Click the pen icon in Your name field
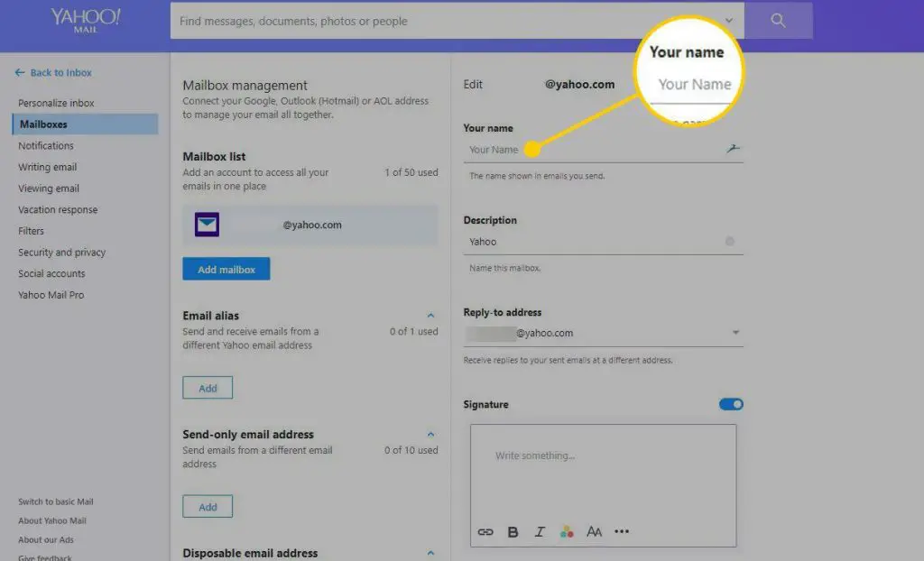Viewport: 924px width, 561px height. pyautogui.click(x=733, y=149)
